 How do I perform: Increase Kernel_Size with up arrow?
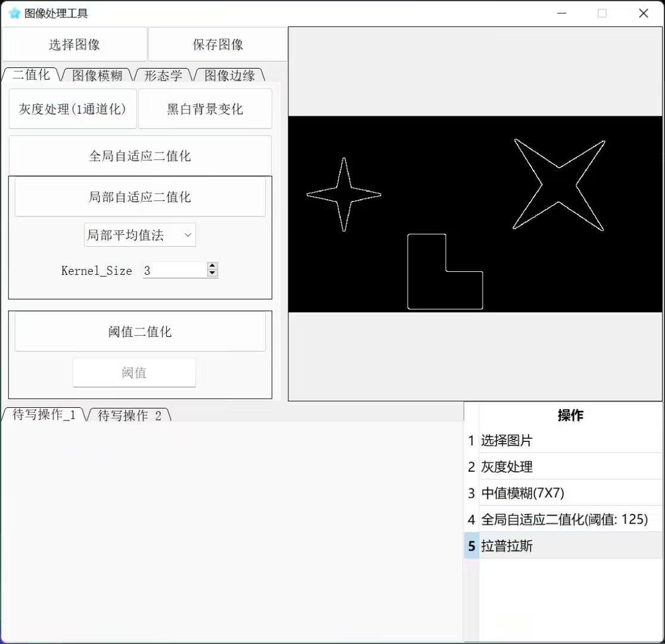point(213,266)
